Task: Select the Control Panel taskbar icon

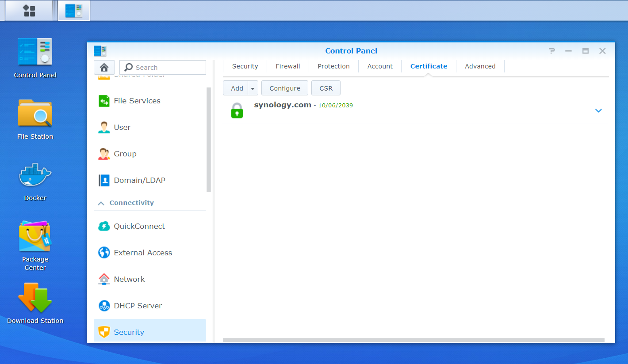Action: click(x=74, y=11)
